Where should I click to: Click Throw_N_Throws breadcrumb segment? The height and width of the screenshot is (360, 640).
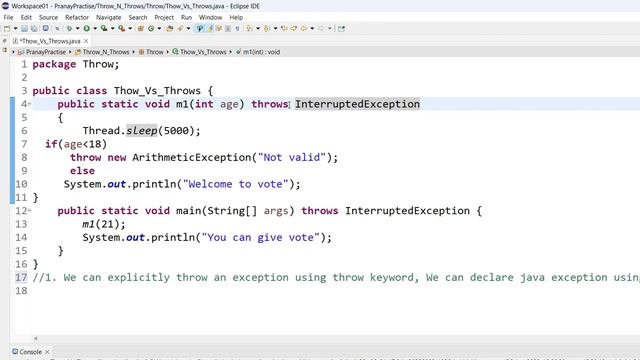(106, 52)
